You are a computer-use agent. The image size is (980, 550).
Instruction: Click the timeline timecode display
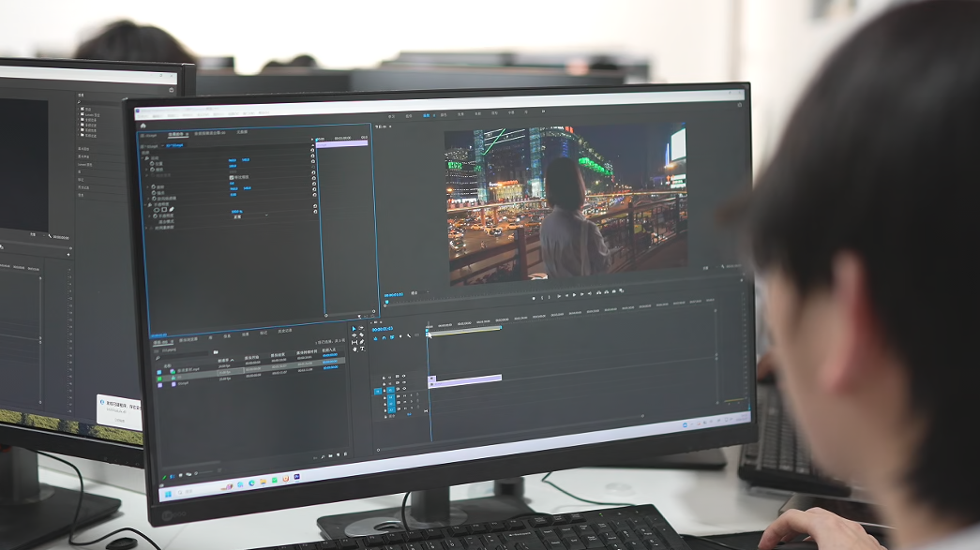pos(382,329)
